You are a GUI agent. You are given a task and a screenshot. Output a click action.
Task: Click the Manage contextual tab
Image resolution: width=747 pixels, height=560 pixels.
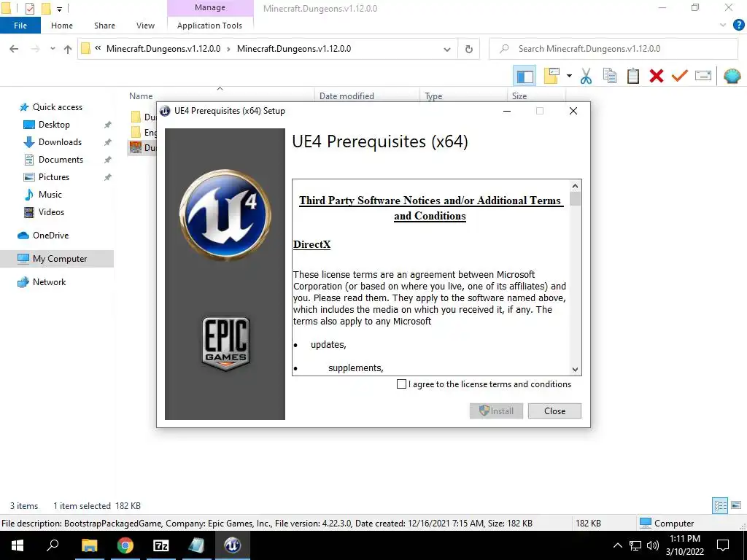click(x=210, y=7)
